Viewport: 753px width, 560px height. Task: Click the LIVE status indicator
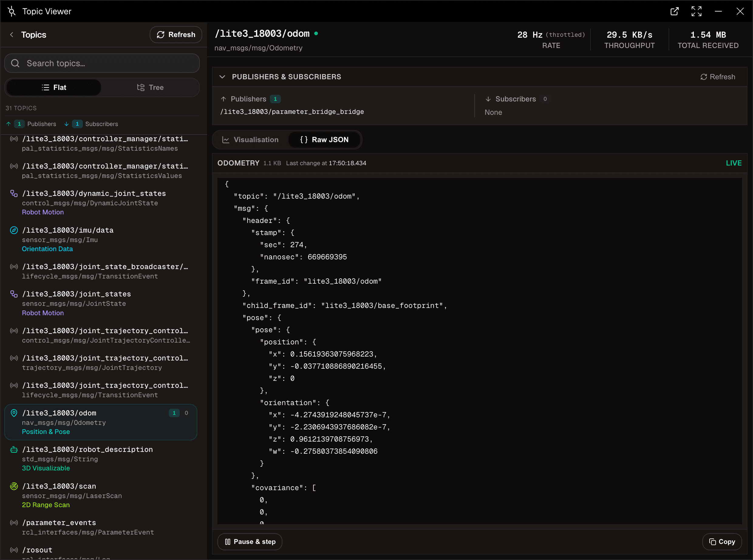734,163
